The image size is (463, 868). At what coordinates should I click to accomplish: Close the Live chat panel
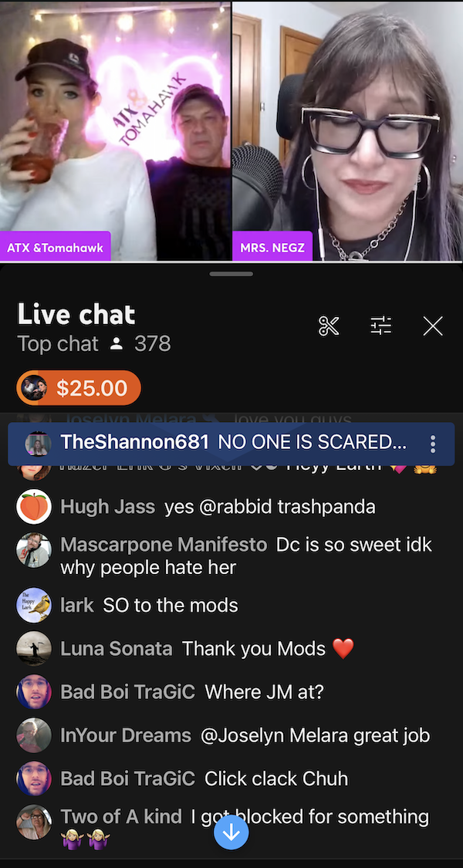tap(433, 326)
